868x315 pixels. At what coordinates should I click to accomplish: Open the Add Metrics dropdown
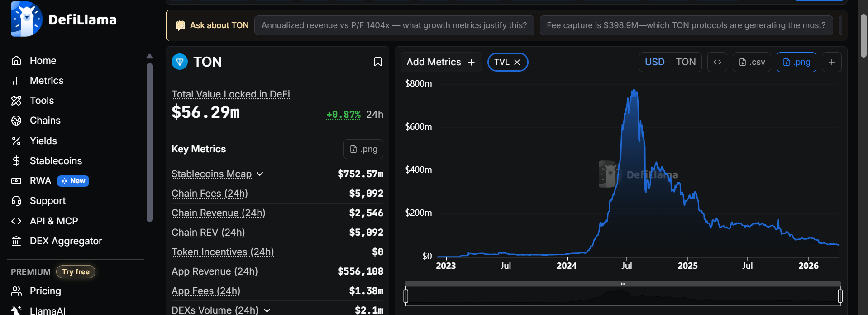pyautogui.click(x=440, y=62)
